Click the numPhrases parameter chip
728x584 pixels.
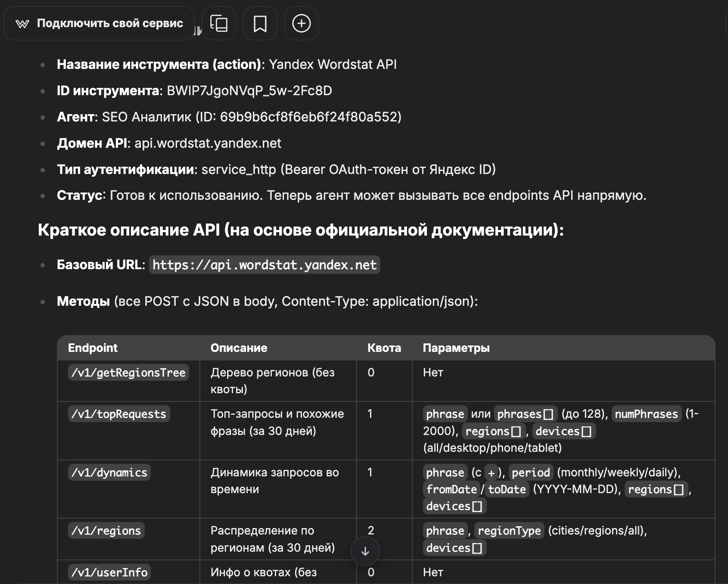pos(646,414)
